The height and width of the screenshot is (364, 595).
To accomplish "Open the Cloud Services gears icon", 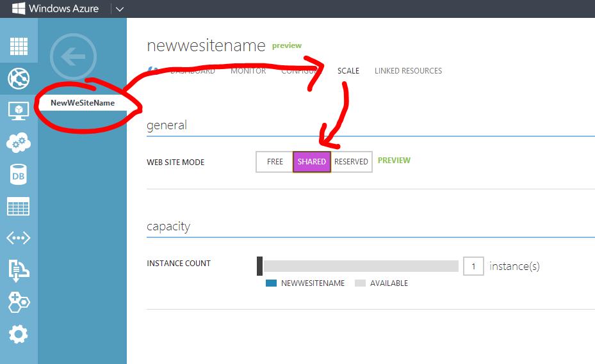I will pyautogui.click(x=19, y=143).
